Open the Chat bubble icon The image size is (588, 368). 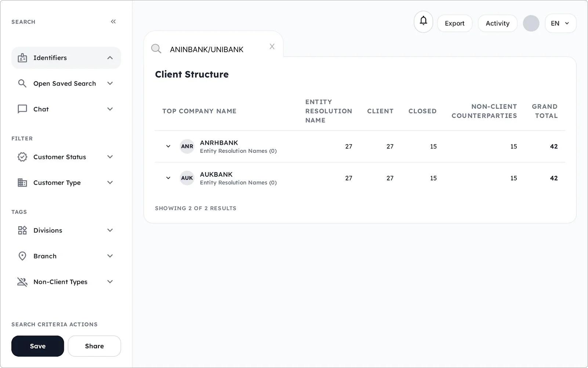pyautogui.click(x=22, y=109)
